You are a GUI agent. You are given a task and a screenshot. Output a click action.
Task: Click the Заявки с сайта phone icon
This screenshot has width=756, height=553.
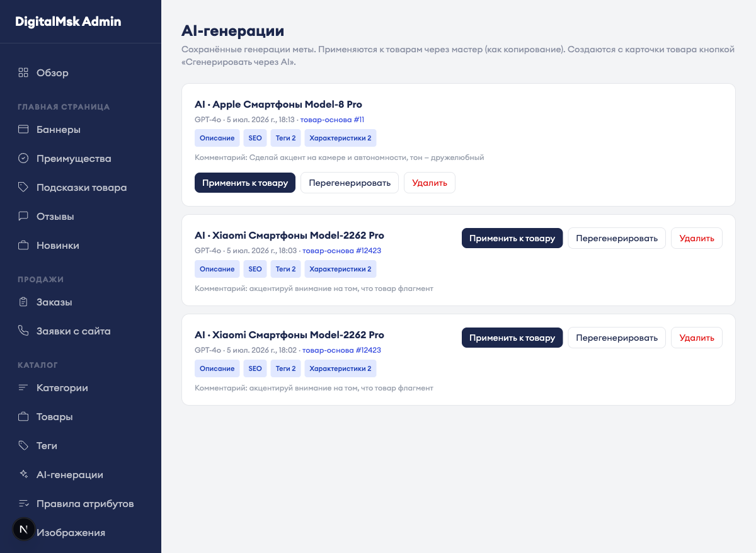point(23,331)
